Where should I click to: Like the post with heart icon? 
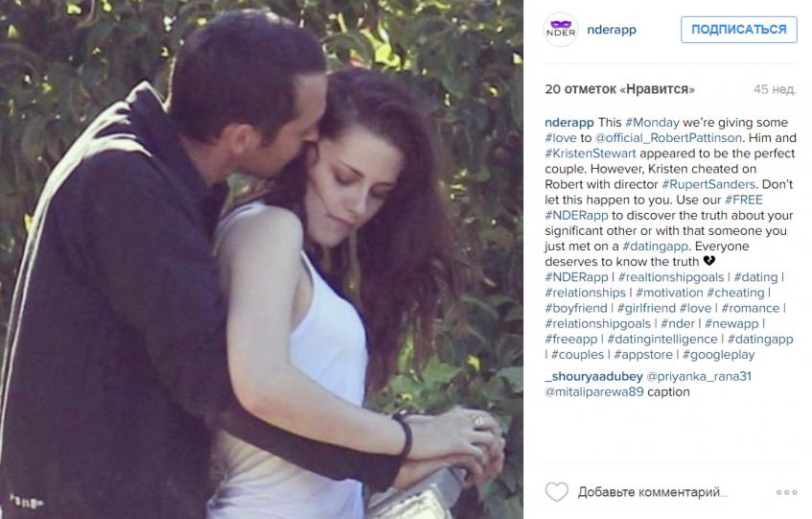(x=557, y=491)
